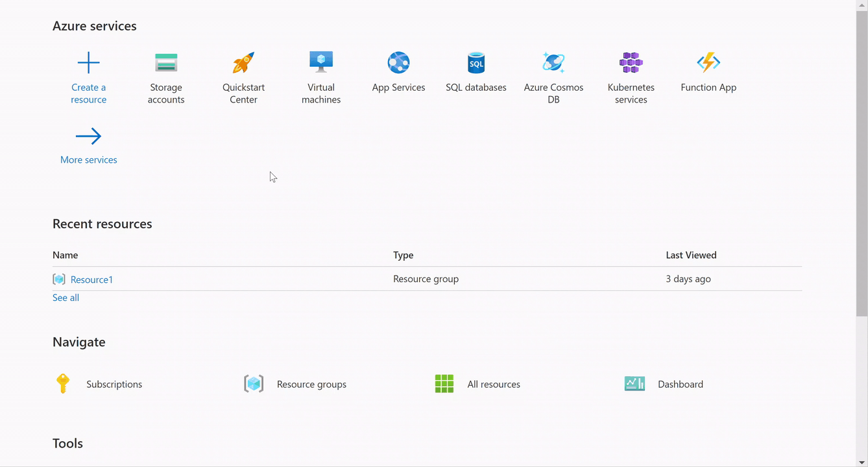Image resolution: width=868 pixels, height=467 pixels.
Task: Open Storage accounts service icon
Action: [x=166, y=63]
